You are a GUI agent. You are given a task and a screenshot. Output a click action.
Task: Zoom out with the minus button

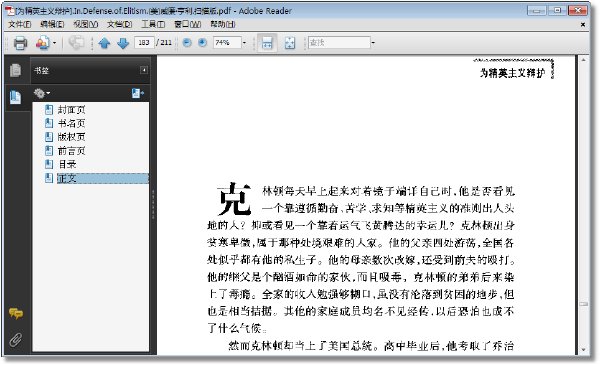click(x=187, y=42)
